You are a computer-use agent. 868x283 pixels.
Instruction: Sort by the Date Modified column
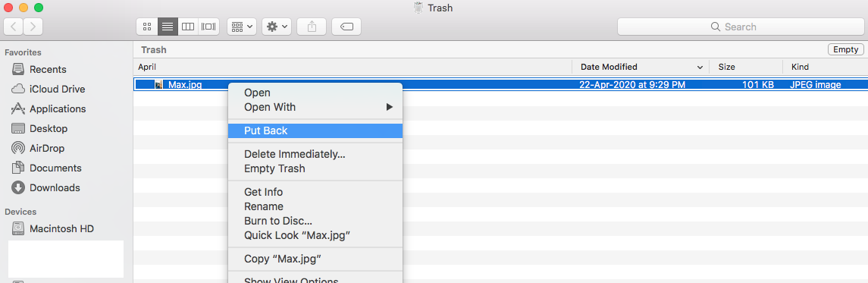coord(641,67)
